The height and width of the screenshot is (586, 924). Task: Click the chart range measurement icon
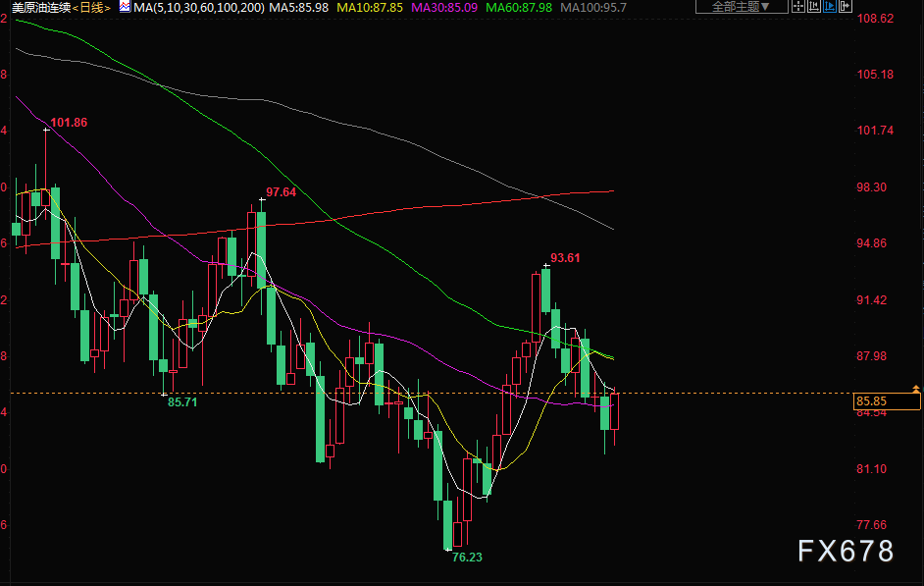(x=814, y=6)
